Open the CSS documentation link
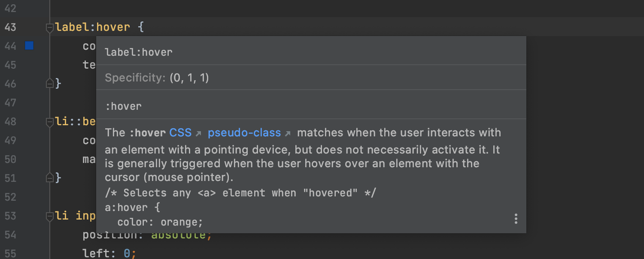 pos(180,133)
